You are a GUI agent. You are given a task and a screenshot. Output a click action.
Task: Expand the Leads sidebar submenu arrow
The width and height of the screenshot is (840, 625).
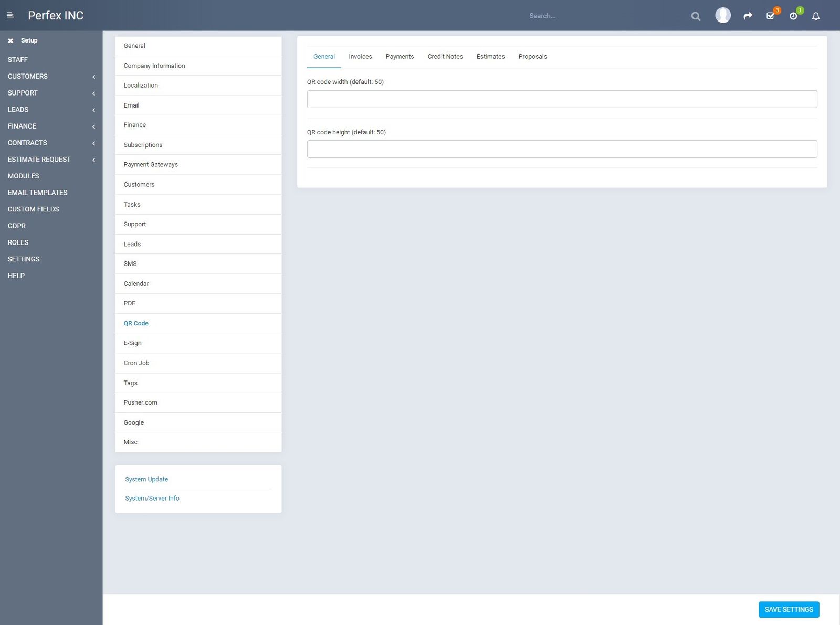93,110
